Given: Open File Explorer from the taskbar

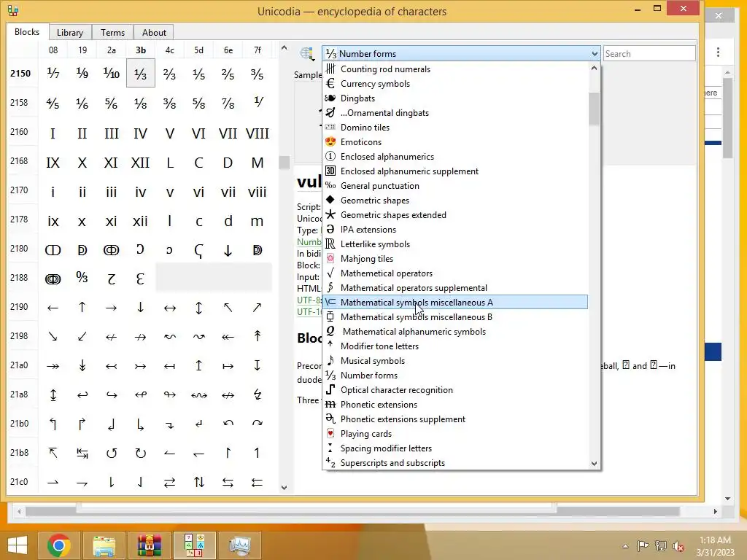Looking at the screenshot, I should pos(104,545).
